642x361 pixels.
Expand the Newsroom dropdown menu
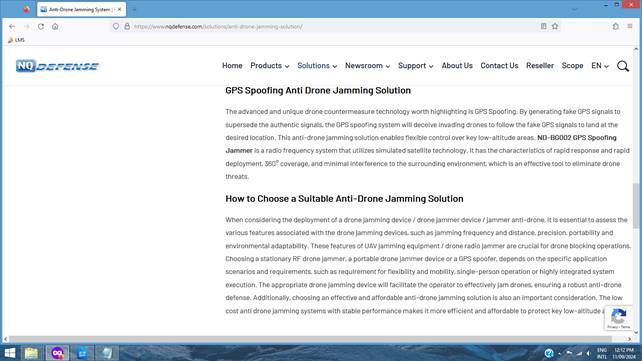[367, 65]
